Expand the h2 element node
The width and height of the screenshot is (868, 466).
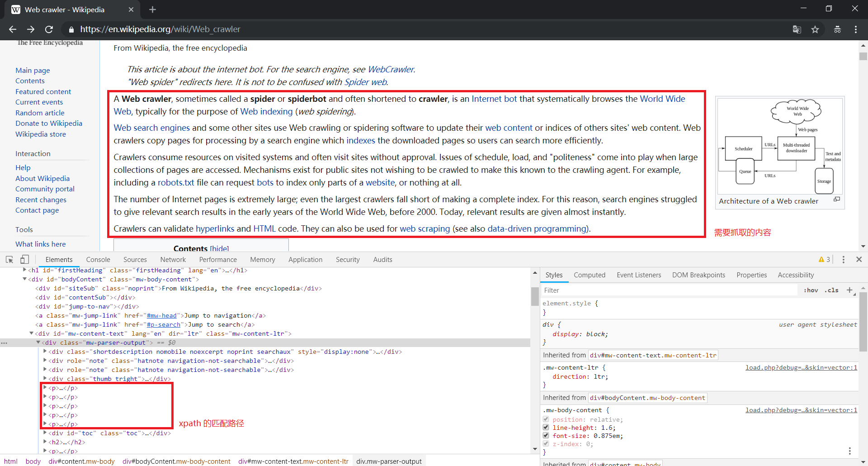[x=45, y=442]
